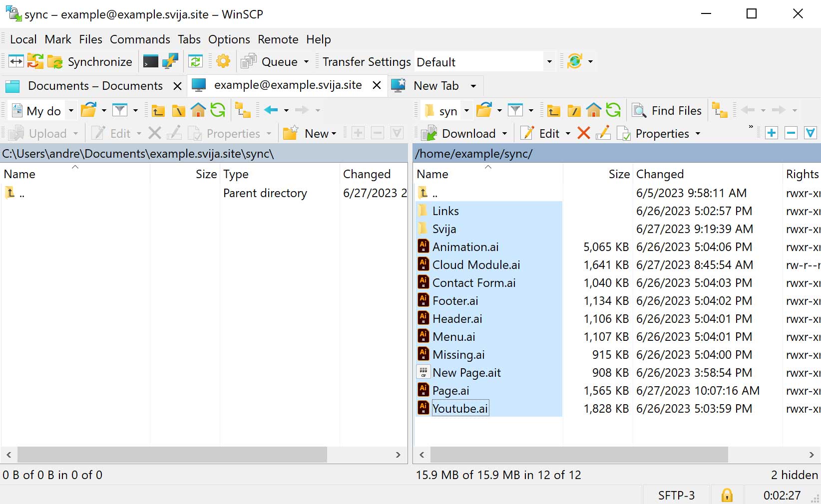Delete selected remote files with red X

[583, 133]
